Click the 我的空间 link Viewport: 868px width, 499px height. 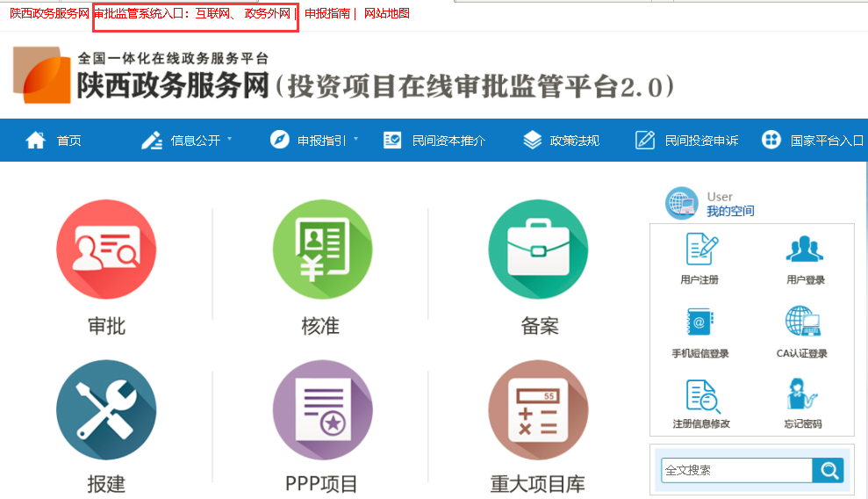[730, 211]
